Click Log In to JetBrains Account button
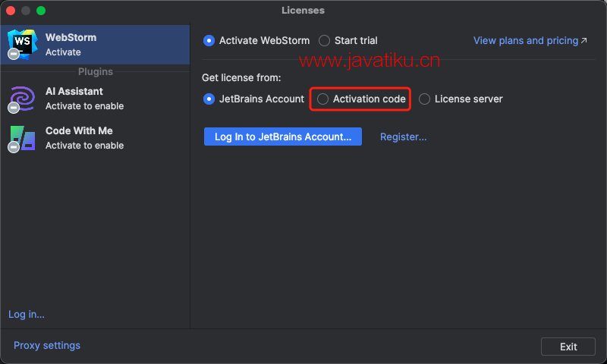607x364 pixels. (x=283, y=136)
